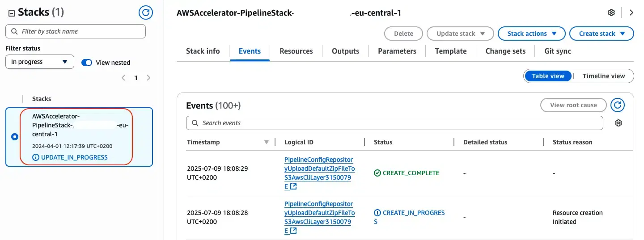Click View root cause button
Screen dimensions: 644x240
573,105
